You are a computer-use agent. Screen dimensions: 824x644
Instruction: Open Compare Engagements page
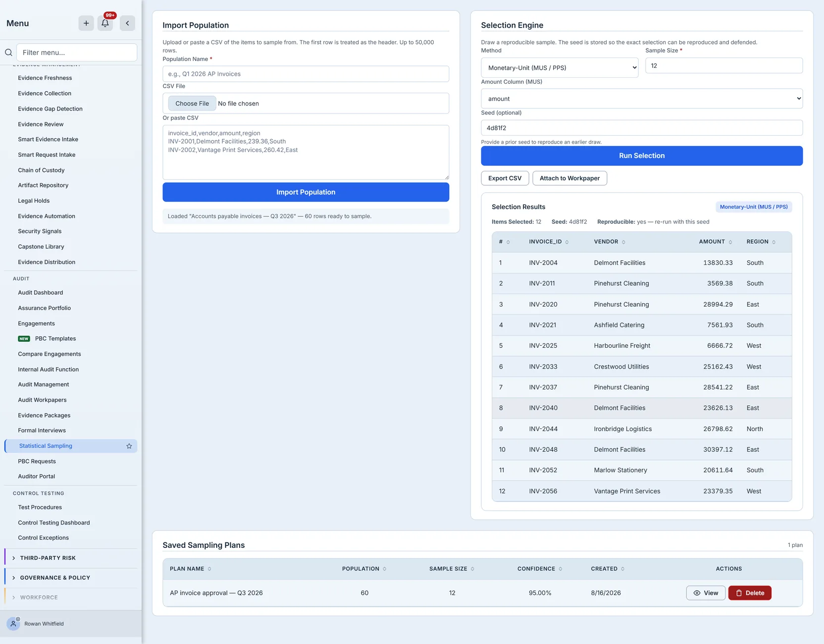pos(50,354)
